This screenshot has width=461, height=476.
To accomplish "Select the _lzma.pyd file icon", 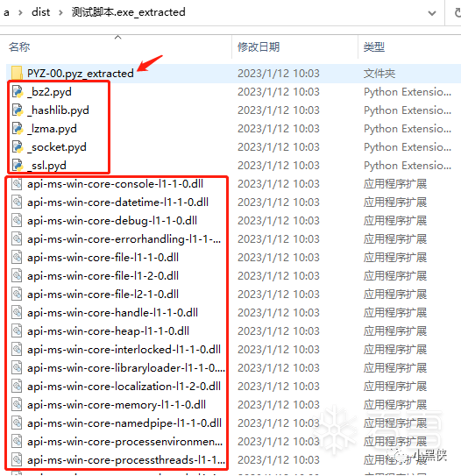I will (17, 129).
